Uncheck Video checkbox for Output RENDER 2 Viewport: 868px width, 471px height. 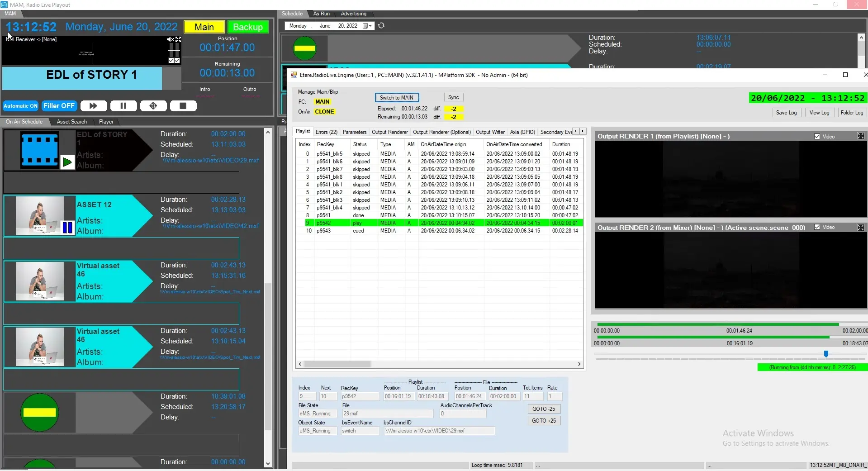[x=817, y=227]
